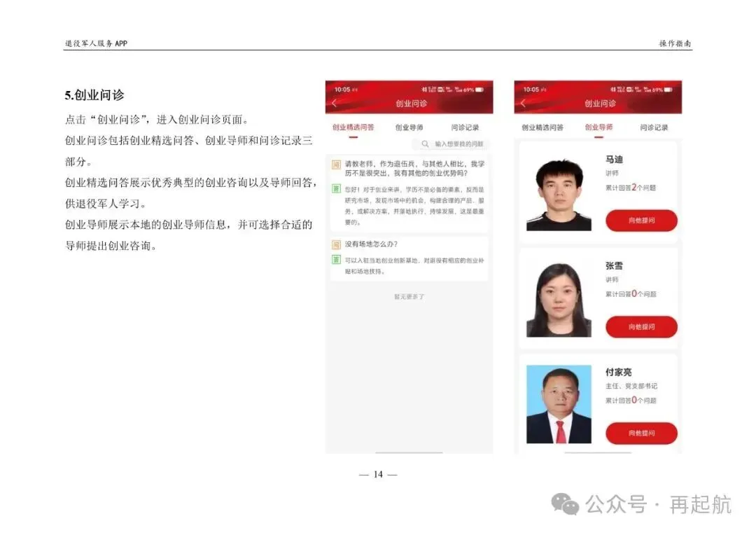
Task: Click 10:05 time in left phone
Action: pyautogui.click(x=342, y=90)
